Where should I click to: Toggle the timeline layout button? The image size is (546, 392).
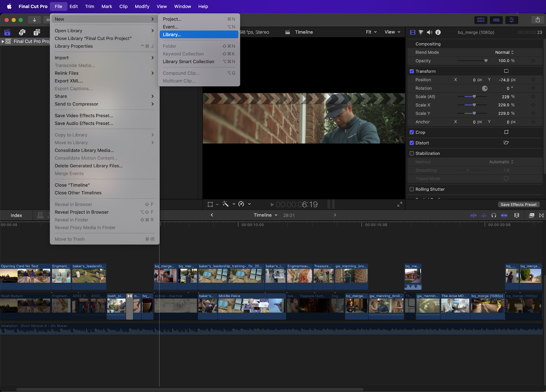(x=496, y=20)
